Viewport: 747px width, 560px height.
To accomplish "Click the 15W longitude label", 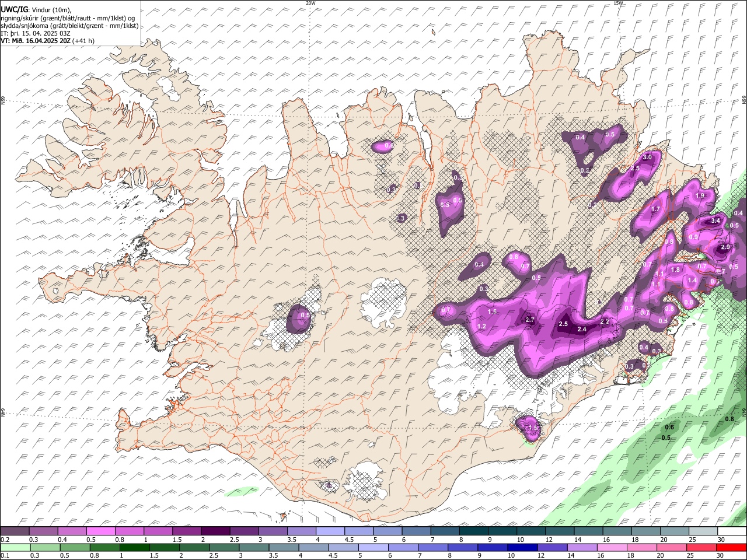I will (x=618, y=3).
